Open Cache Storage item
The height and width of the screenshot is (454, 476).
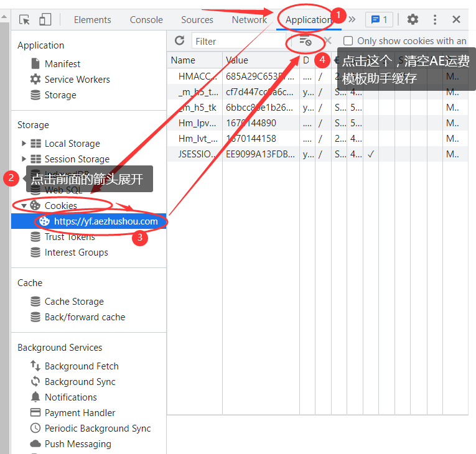(74, 302)
